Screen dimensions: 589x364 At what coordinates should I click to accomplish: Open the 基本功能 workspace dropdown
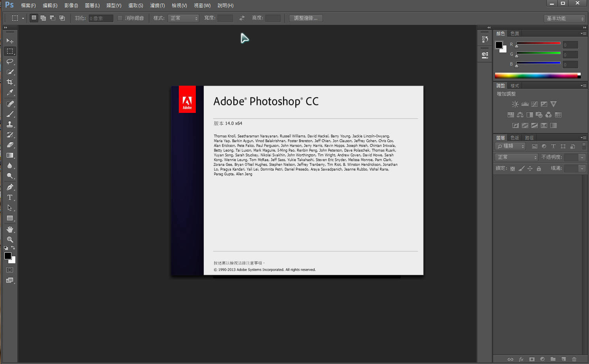click(x=564, y=19)
